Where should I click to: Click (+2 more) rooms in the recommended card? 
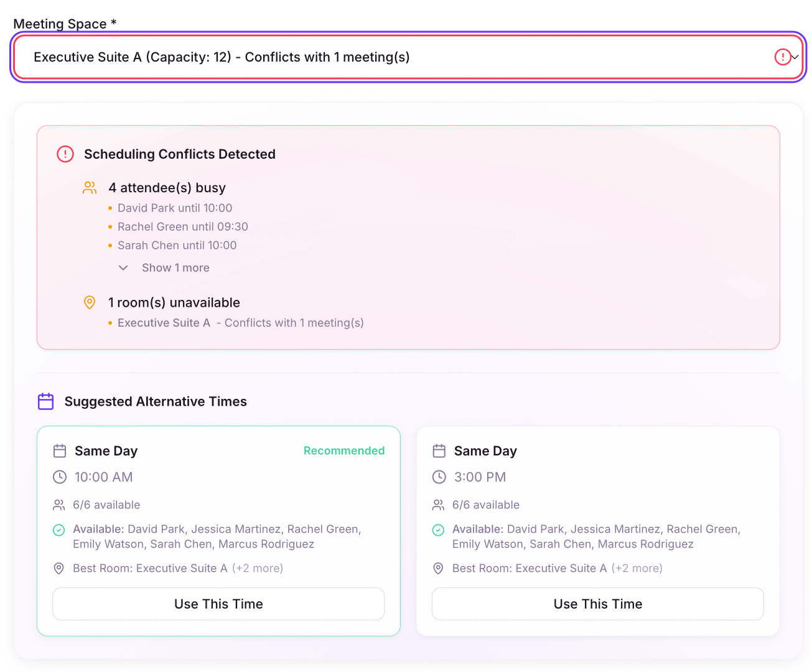click(x=258, y=568)
